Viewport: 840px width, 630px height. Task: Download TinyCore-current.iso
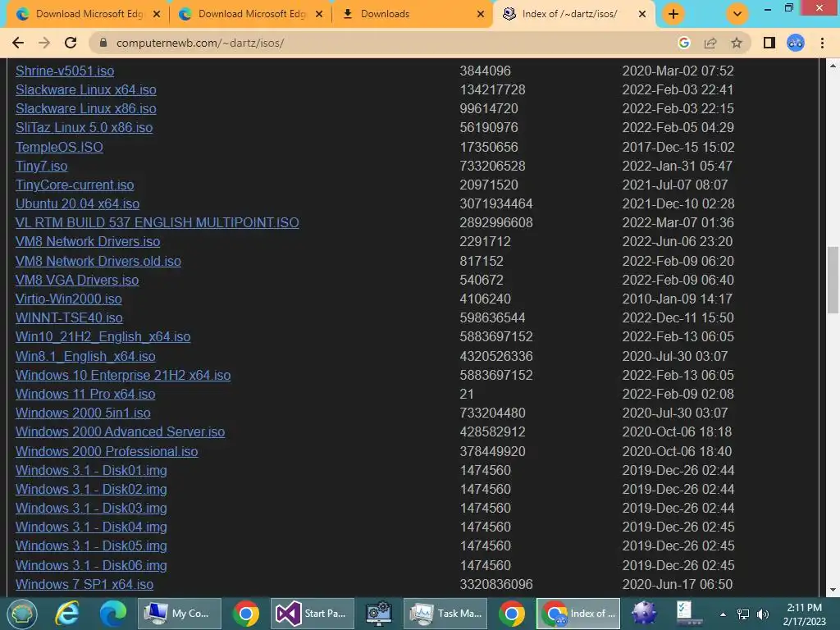coord(75,185)
